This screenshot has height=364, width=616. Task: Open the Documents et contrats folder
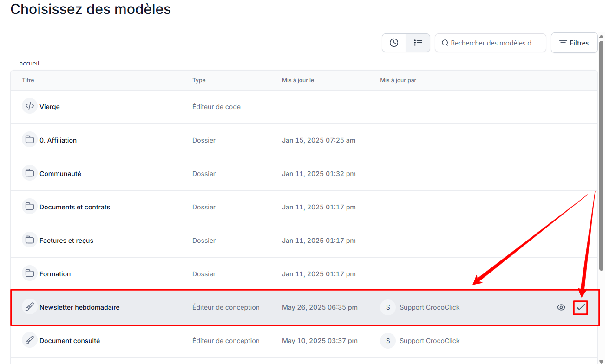[x=75, y=207]
